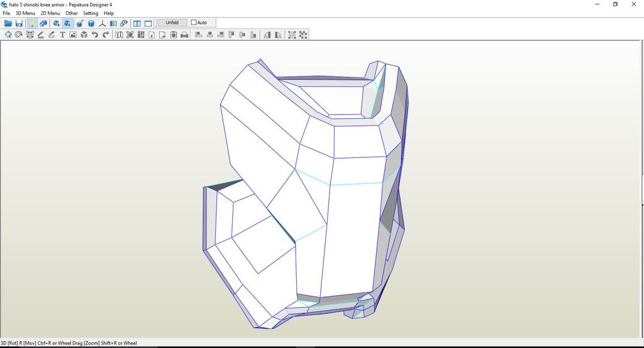Open the Setting menu

pos(91,13)
